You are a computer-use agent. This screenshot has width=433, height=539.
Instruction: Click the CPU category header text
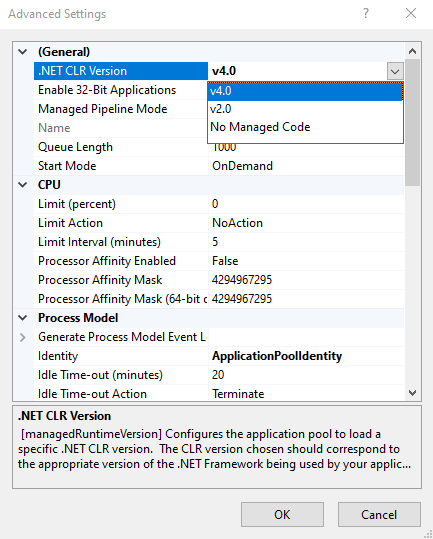tap(49, 185)
